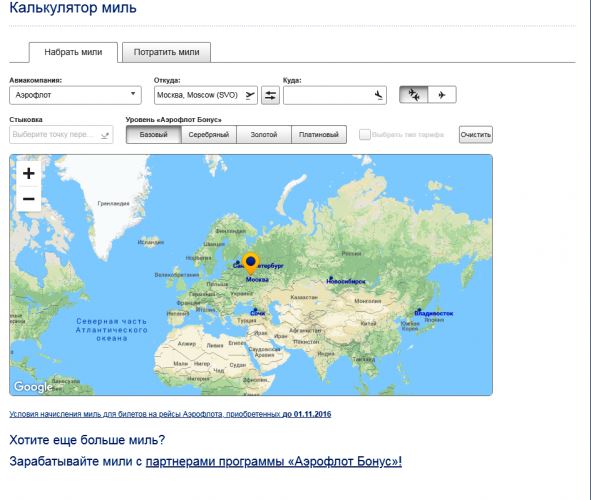Open the Стыковка transfer point dropdown
Screen dimensions: 591x500
61,135
